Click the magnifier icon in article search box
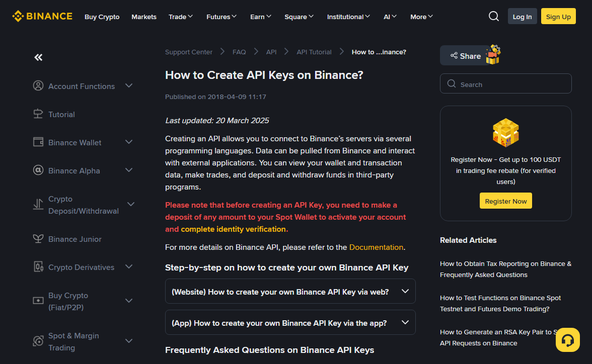The image size is (592, 364). pos(452,84)
